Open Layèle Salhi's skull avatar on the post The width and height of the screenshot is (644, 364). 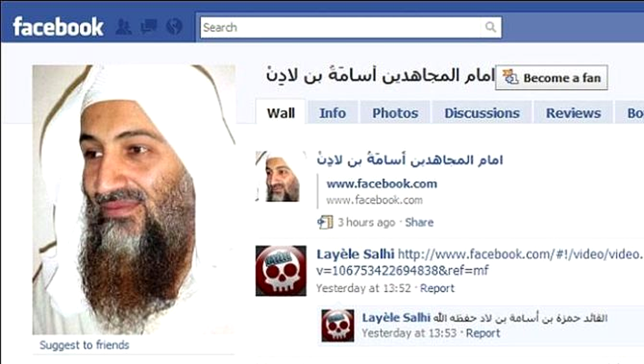coord(281,270)
